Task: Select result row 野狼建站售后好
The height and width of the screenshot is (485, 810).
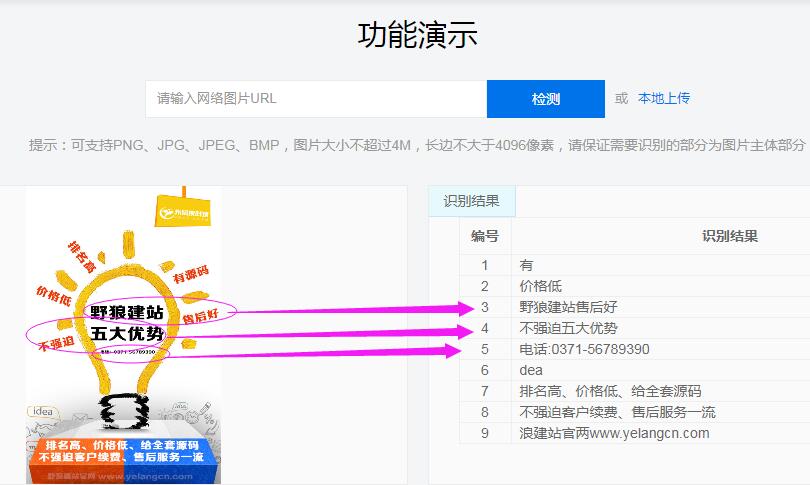Action: (x=569, y=307)
